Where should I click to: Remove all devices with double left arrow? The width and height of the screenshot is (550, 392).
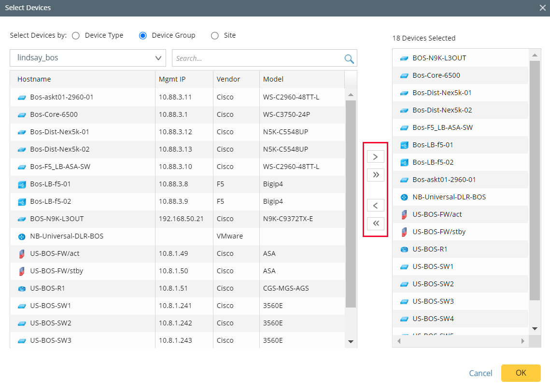click(376, 224)
